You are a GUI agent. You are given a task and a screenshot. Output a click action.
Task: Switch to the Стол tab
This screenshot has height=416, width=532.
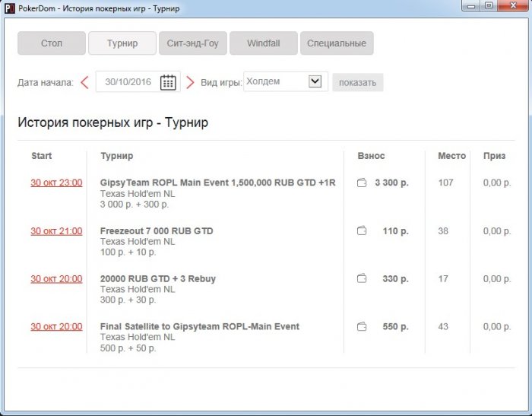[x=52, y=43]
